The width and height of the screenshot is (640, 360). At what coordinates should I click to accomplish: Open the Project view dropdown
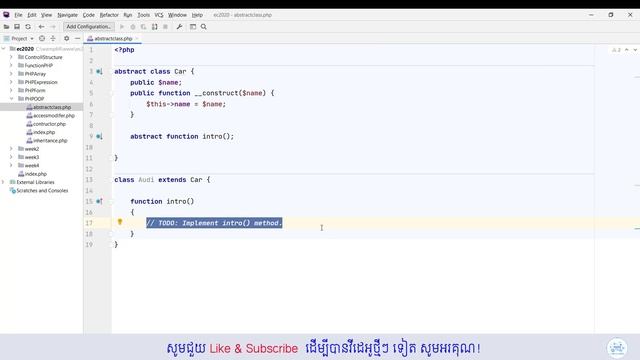pos(19,38)
